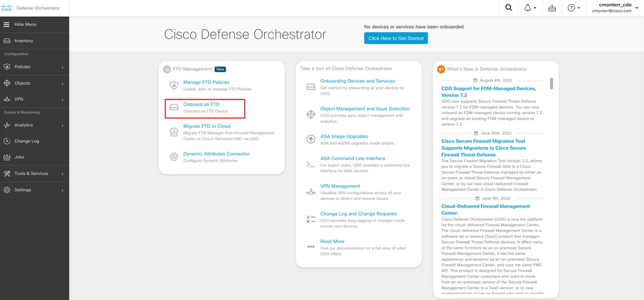Click the Change Log clock icon
The width and height of the screenshot is (644, 300).
[x=6, y=141]
